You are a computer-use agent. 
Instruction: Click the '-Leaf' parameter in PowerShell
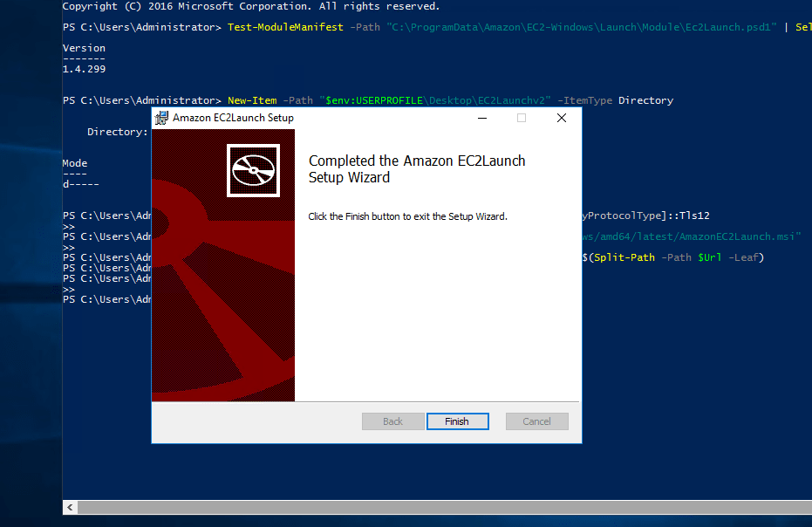tap(744, 257)
